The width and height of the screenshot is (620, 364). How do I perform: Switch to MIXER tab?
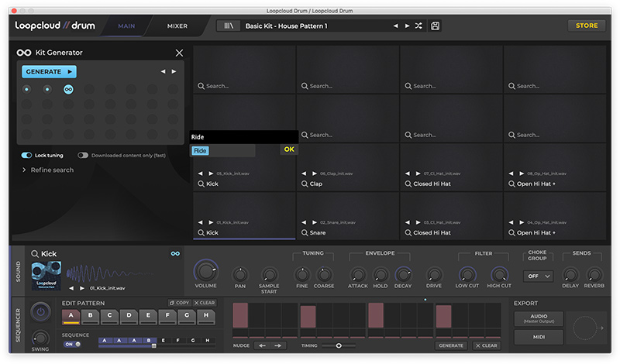click(x=177, y=26)
